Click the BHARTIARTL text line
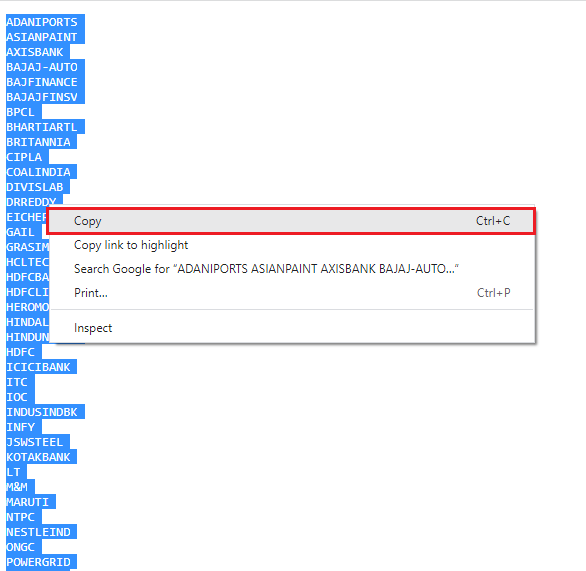The image size is (586, 571). click(42, 127)
